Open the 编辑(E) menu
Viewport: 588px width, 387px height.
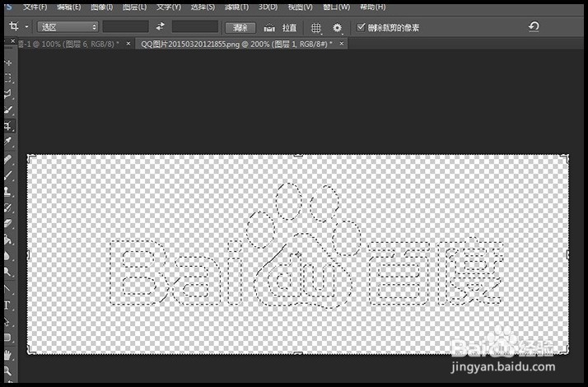(x=69, y=7)
